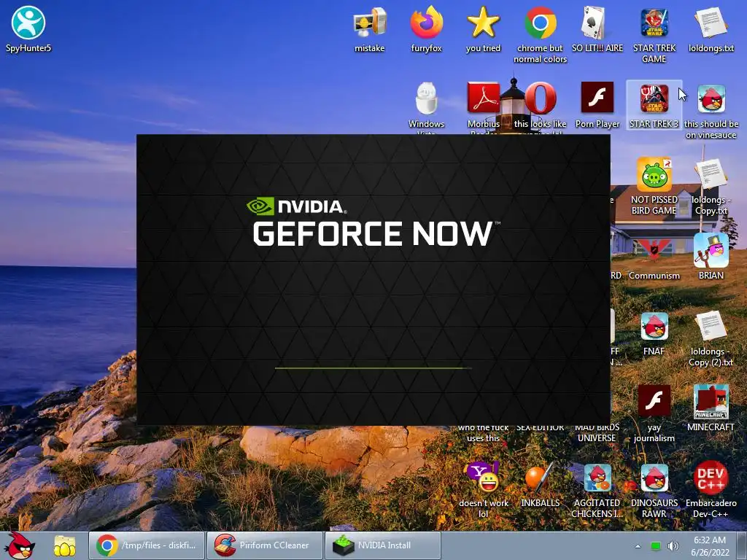Click the red bird Start button
This screenshot has width=747, height=560.
pos(19,545)
